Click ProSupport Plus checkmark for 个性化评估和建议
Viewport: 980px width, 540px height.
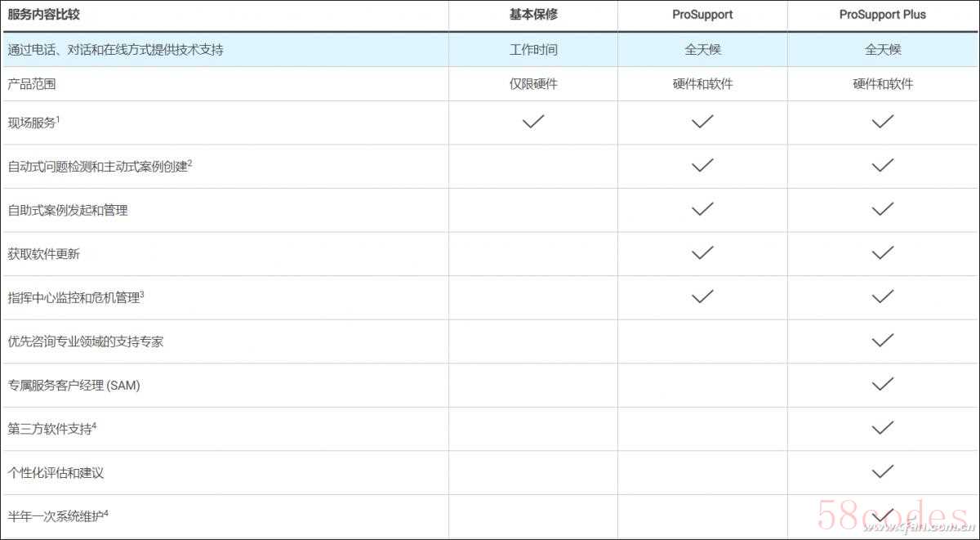pyautogui.click(x=883, y=471)
